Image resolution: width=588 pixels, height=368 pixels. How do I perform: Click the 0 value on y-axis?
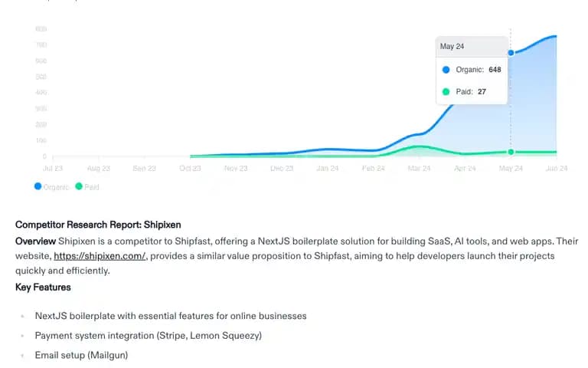tap(44, 156)
